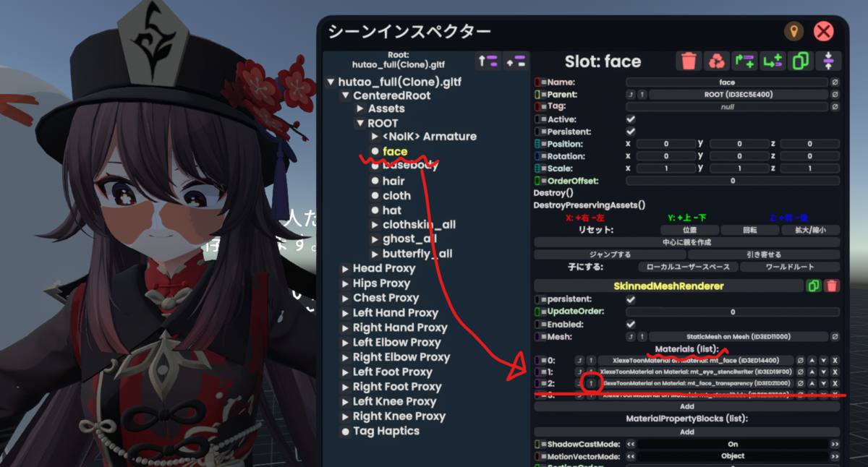This screenshot has height=467, width=868.
Task: Duplicate the SkinnedMeshRenderer component
Action: [814, 286]
